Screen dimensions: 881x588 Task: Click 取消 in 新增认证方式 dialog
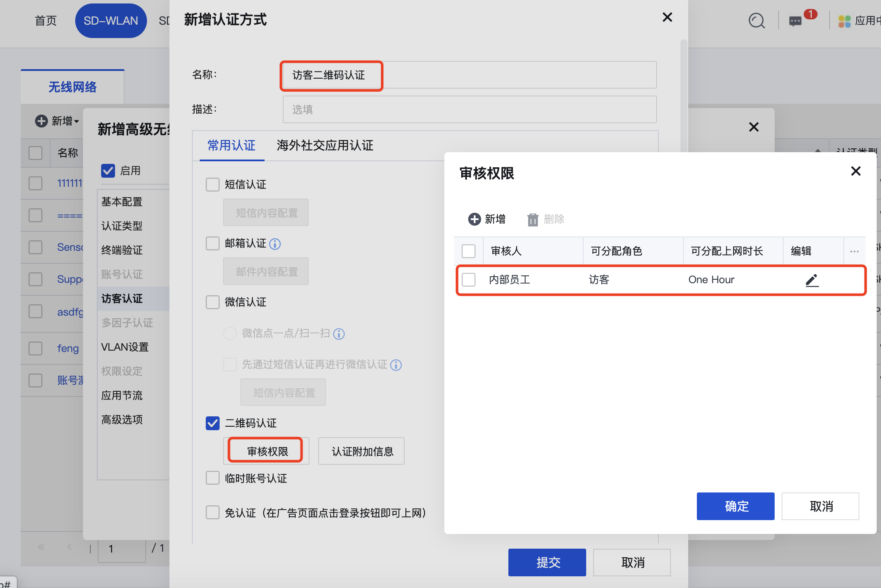(x=632, y=562)
